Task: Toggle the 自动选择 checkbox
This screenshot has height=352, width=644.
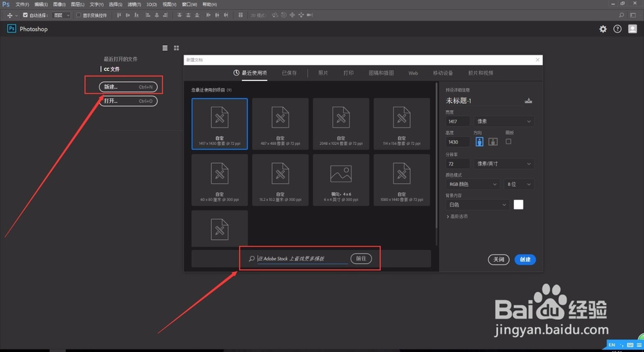Action: coord(25,15)
